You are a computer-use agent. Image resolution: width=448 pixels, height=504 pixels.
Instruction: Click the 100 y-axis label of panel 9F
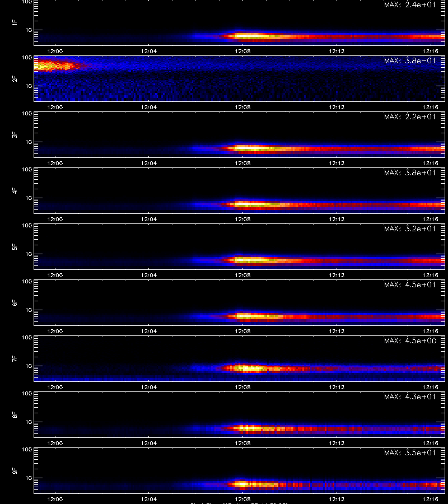(x=27, y=449)
